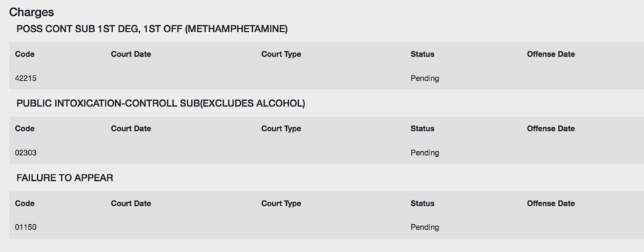Click Pending status for code 02303
Image resolution: width=644 pixels, height=252 pixels.
click(425, 152)
